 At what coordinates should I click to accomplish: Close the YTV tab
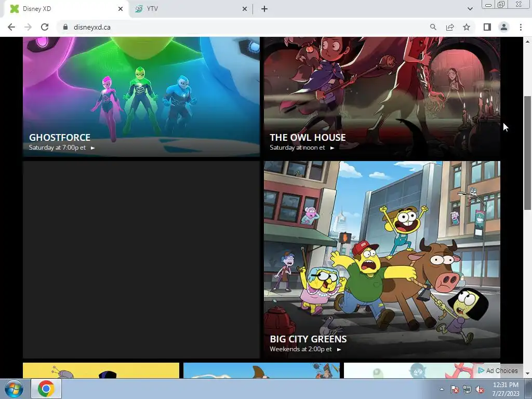pyautogui.click(x=245, y=9)
